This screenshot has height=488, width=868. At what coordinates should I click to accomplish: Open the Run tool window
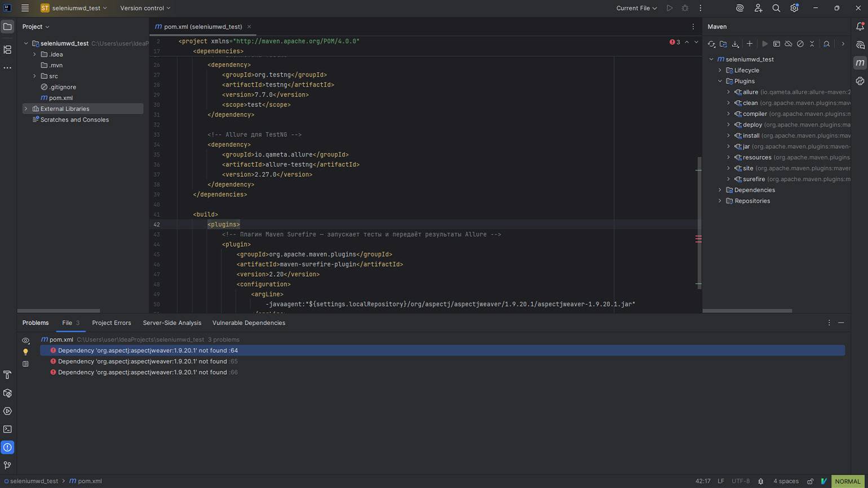point(7,411)
